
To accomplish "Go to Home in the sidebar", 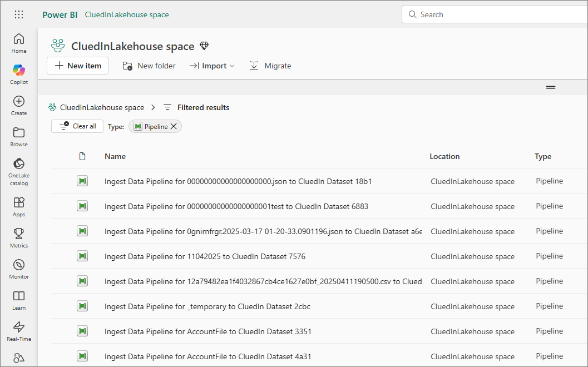I will [19, 43].
